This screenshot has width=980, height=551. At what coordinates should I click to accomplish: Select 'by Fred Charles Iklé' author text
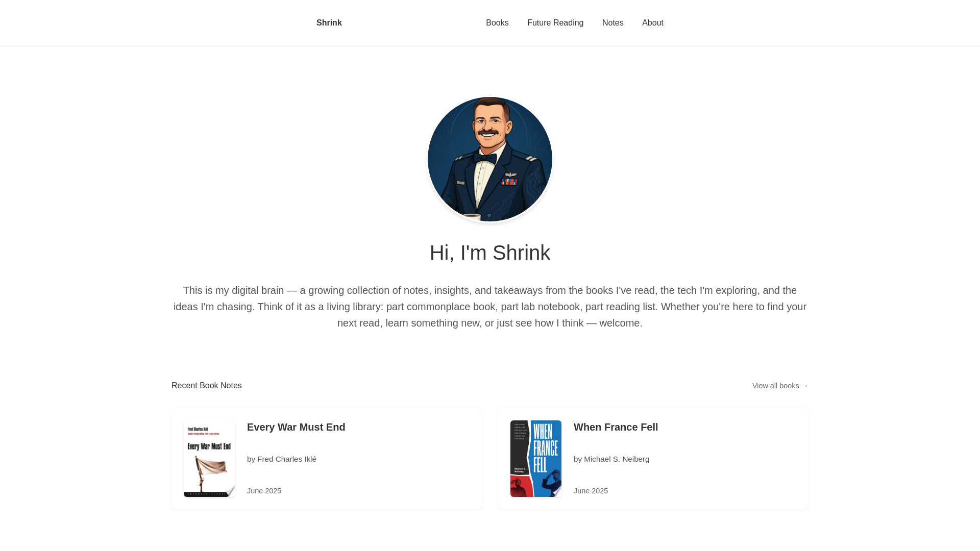(282, 459)
